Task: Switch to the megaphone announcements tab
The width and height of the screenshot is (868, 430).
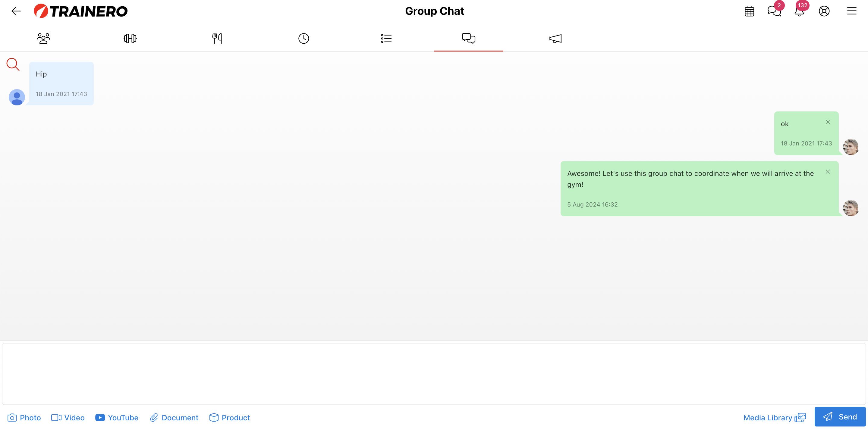Action: [x=555, y=38]
